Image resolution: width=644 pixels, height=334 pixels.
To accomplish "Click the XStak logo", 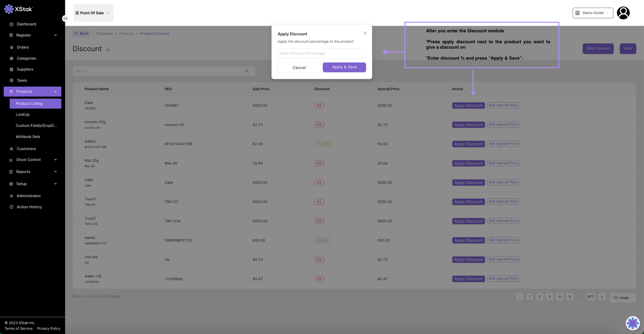I will 19,9.
